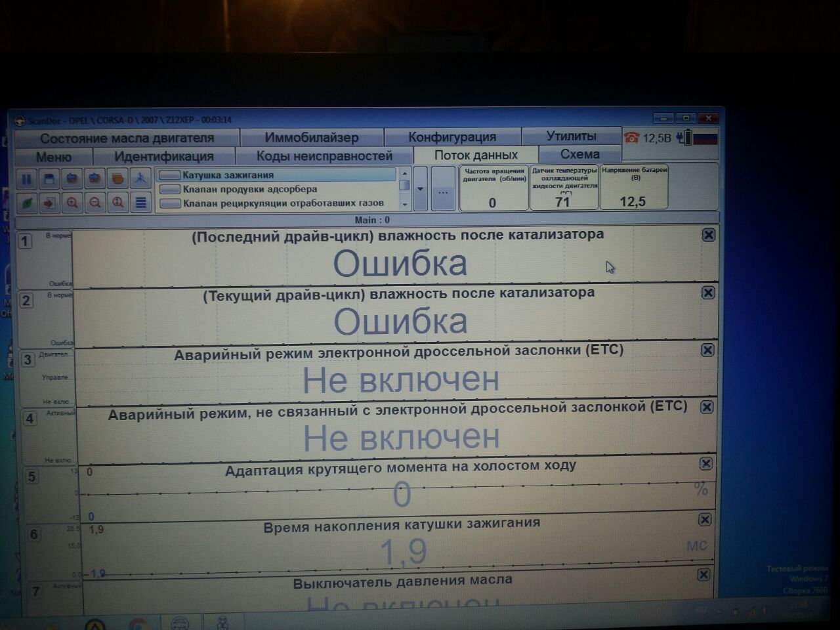Open the 'Коды неисправностей' tab

click(x=324, y=156)
